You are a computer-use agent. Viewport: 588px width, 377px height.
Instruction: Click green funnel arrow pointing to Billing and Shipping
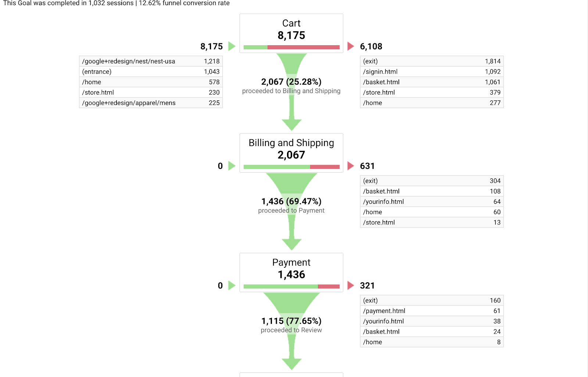click(291, 124)
